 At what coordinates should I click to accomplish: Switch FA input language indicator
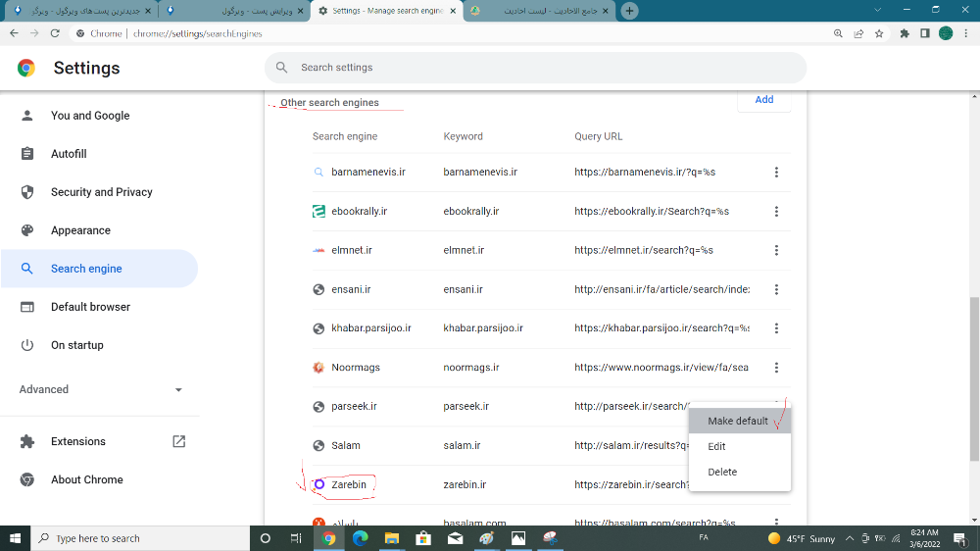(703, 537)
